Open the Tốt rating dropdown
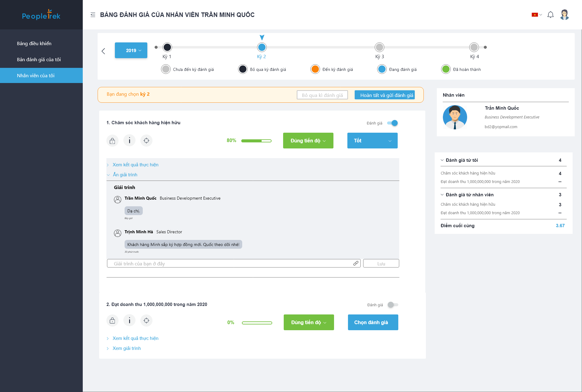The height and width of the screenshot is (392, 582). click(372, 141)
